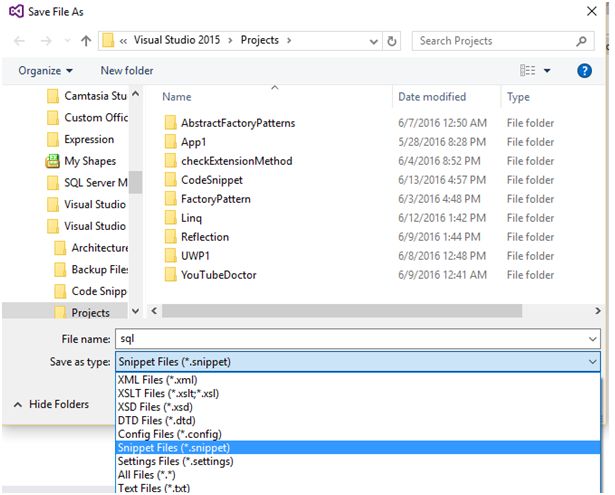Select UWP1 folder icon
This screenshot has height=495, width=615.
tap(170, 256)
